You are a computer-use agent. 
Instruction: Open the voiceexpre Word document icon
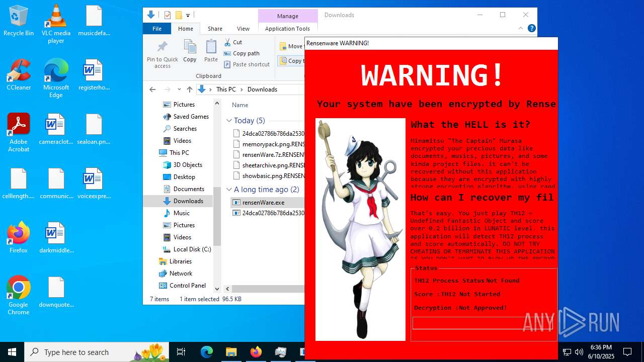pyautogui.click(x=94, y=184)
